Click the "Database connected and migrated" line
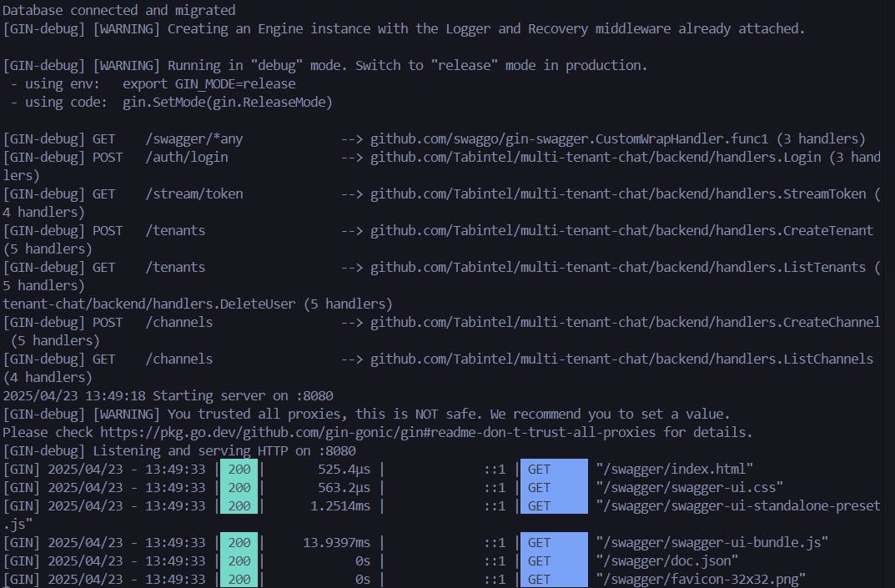This screenshot has width=895, height=588. pos(119,10)
